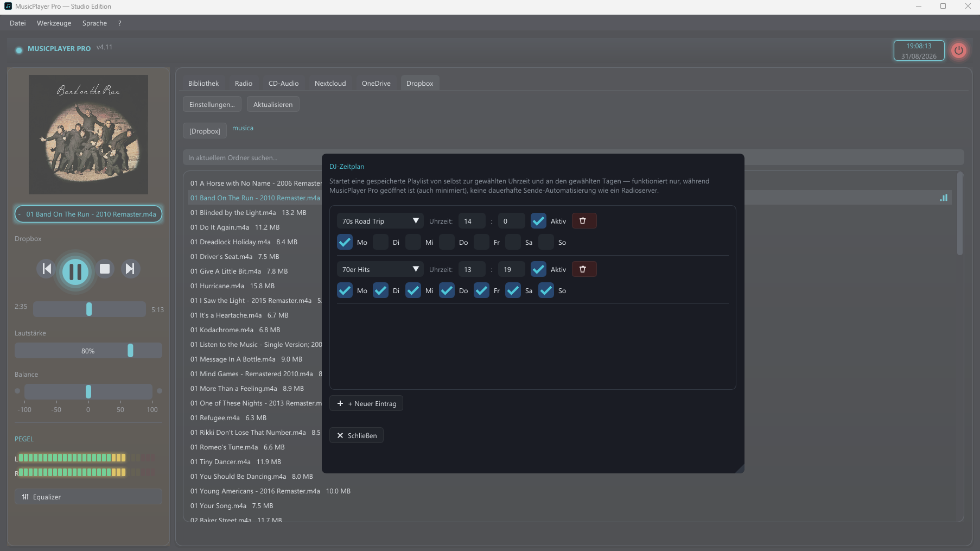Select the Dropbox tab
The width and height of the screenshot is (980, 551).
coord(420,83)
